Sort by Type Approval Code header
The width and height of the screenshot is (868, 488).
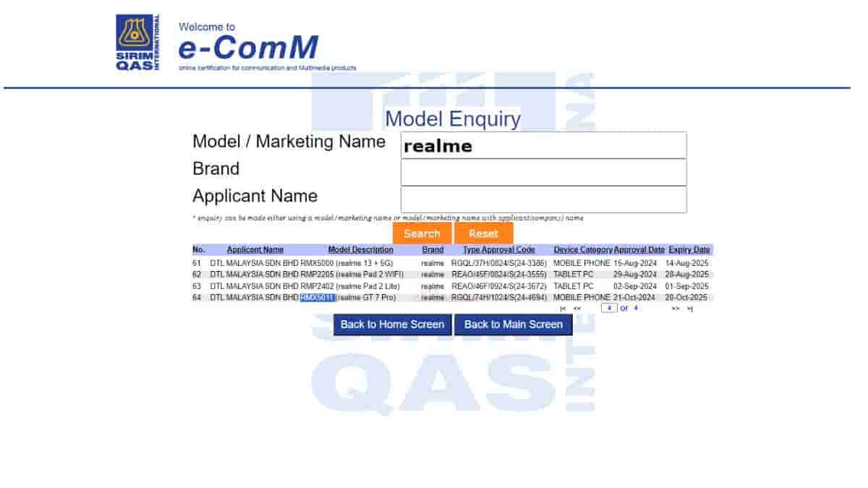click(x=498, y=250)
